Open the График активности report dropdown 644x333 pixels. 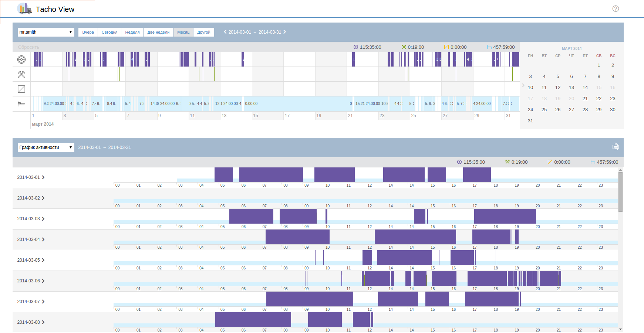tap(46, 147)
